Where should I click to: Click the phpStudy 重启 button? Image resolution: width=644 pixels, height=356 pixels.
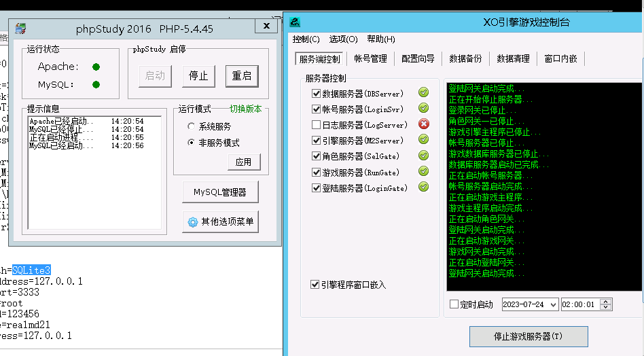(x=242, y=76)
